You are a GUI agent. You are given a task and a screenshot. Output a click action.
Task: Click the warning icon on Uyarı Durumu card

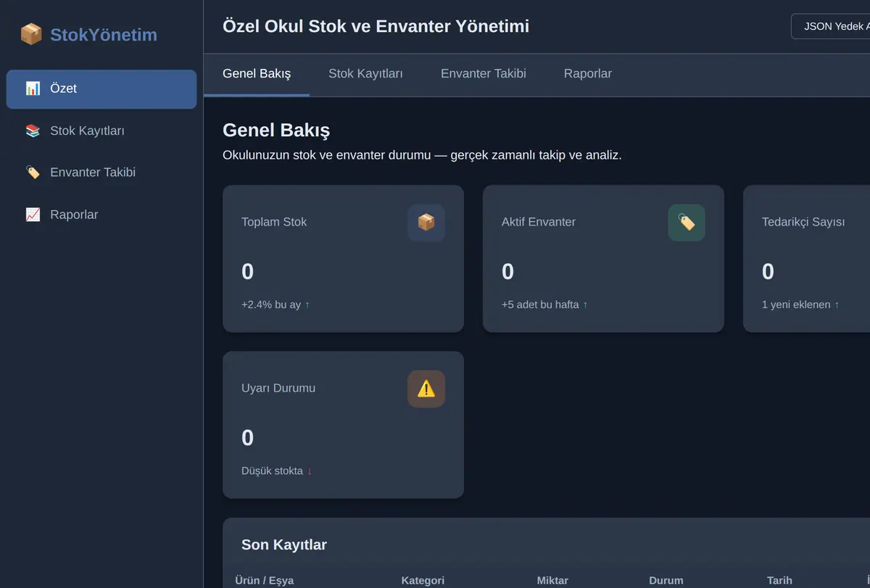(426, 389)
